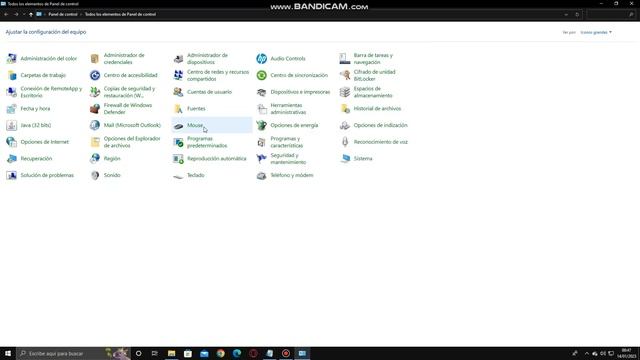The width and height of the screenshot is (640, 360).
Task: Open the Fuentes fonts icon
Action: click(x=178, y=109)
